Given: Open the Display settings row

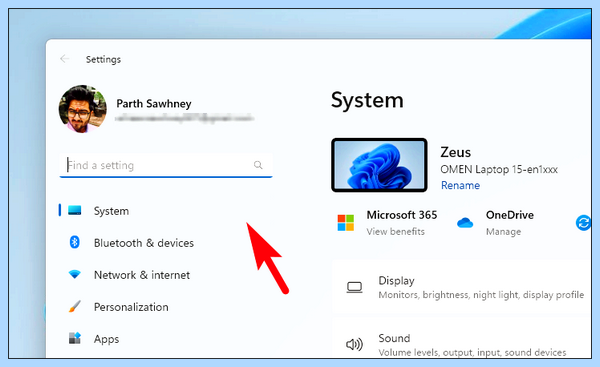Looking at the screenshot, I should tap(461, 287).
